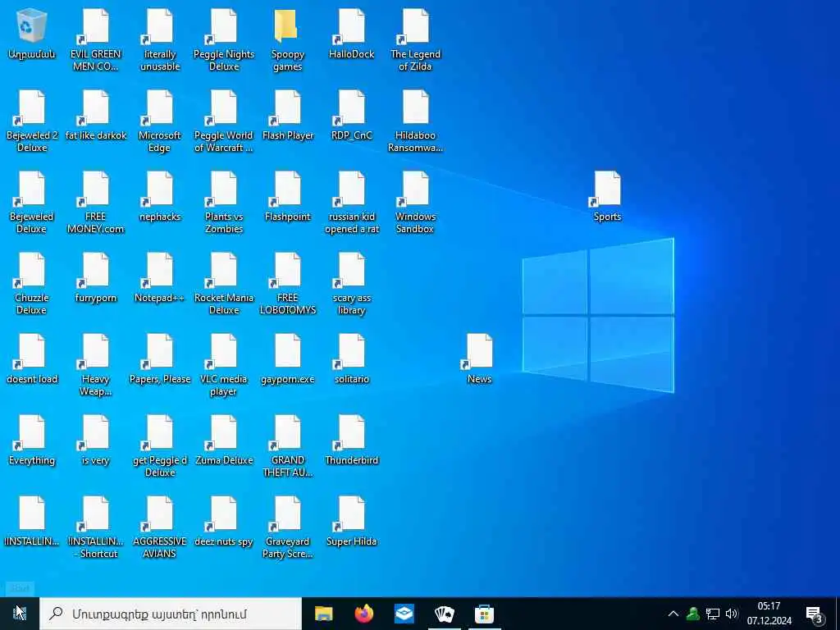Select the AGGRESSIVE AVIANS shortcut
Image resolution: width=840 pixels, height=630 pixels.
point(160,527)
